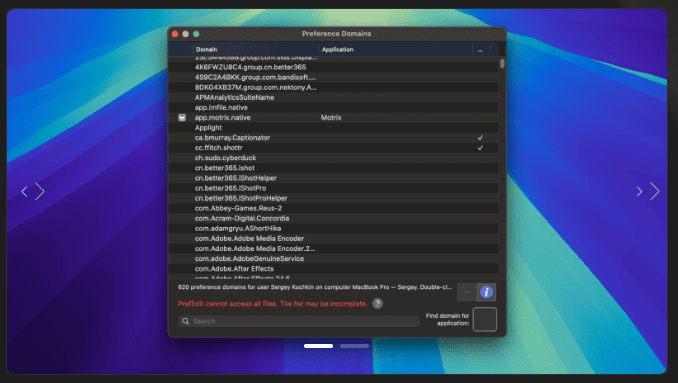Screen dimensions: 678x383
Task: Click the Motrix app icon in list
Action: point(182,118)
